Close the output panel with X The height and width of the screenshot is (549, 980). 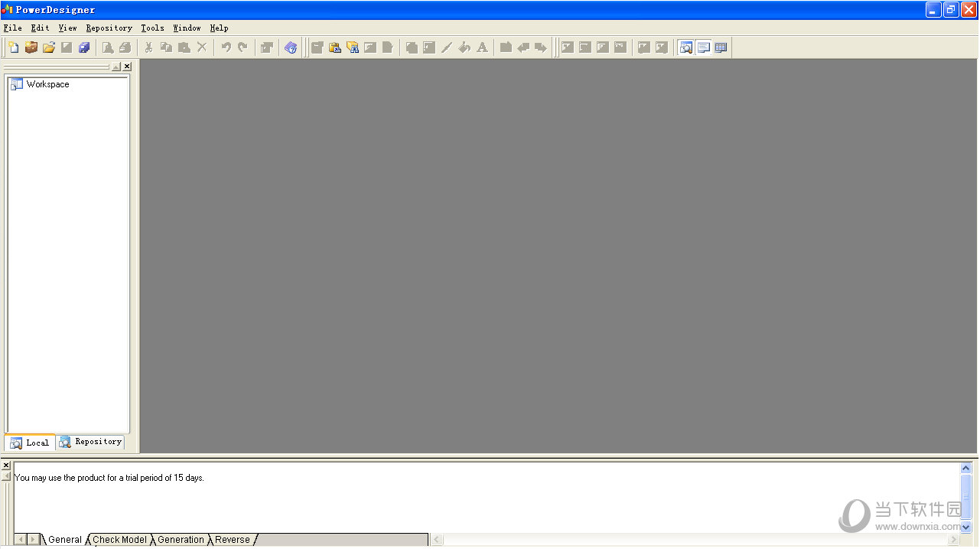[x=6, y=465]
